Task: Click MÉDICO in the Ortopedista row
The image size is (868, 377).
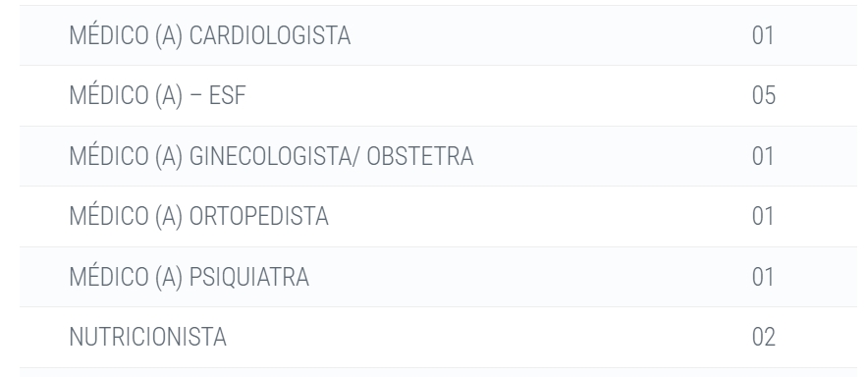Action: pos(108,215)
